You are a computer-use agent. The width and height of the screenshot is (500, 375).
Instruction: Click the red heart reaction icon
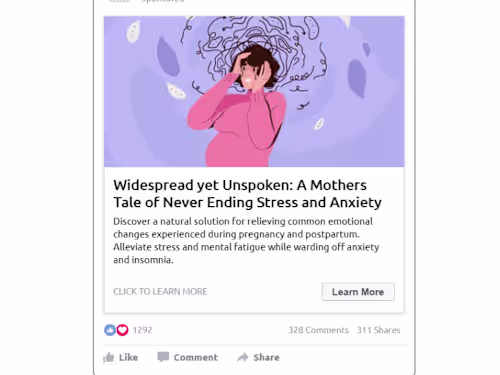pos(122,330)
